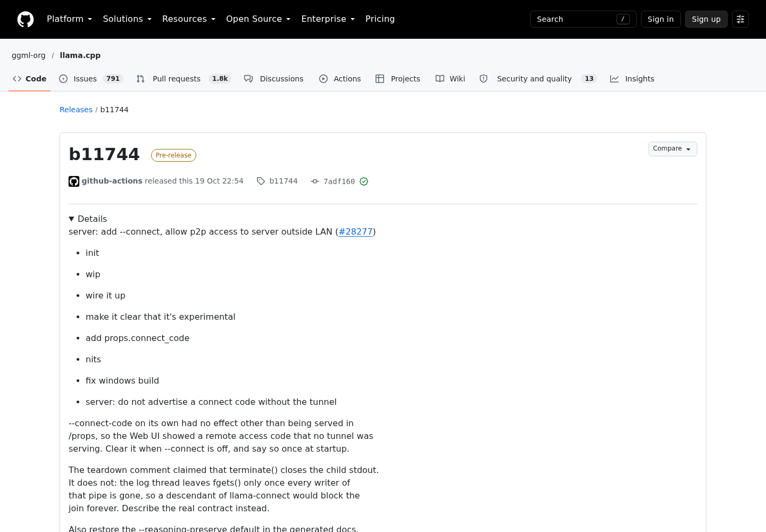
Task: Open the llama.cpp repository link
Action: (80, 55)
